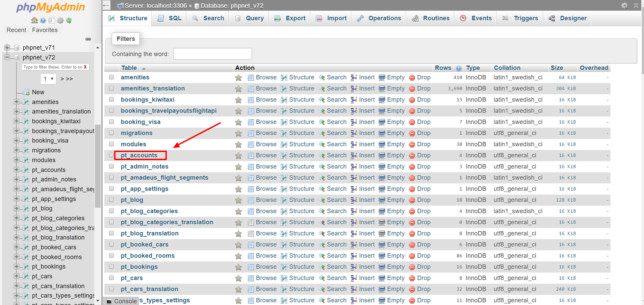Click Search icon for pt_blog_translation row
This screenshot has width=644, height=305.
pyautogui.click(x=322, y=234)
